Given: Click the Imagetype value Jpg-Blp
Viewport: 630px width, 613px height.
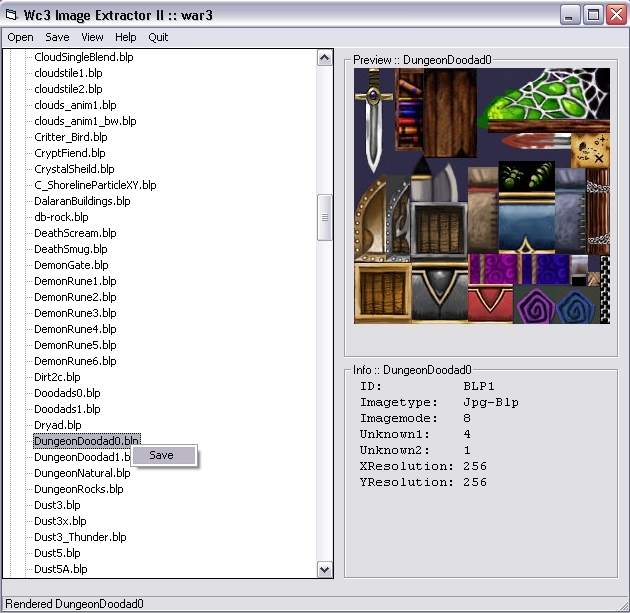Looking at the screenshot, I should pyautogui.click(x=491, y=402).
